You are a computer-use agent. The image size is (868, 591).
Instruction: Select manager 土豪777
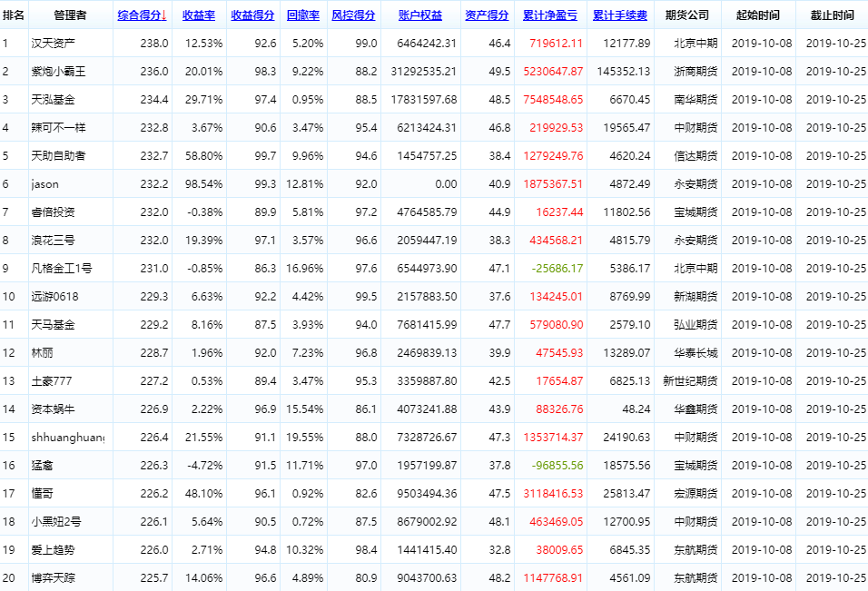(52, 381)
